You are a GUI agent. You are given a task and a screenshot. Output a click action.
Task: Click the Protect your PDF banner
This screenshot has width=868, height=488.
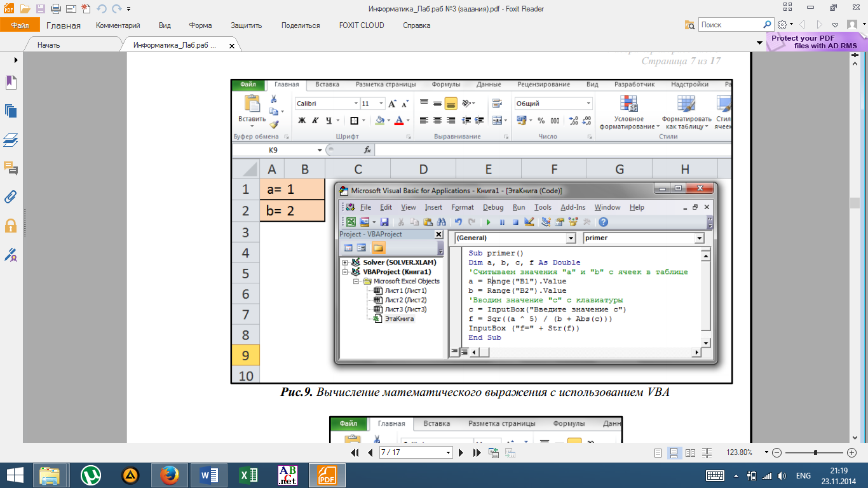(x=816, y=42)
